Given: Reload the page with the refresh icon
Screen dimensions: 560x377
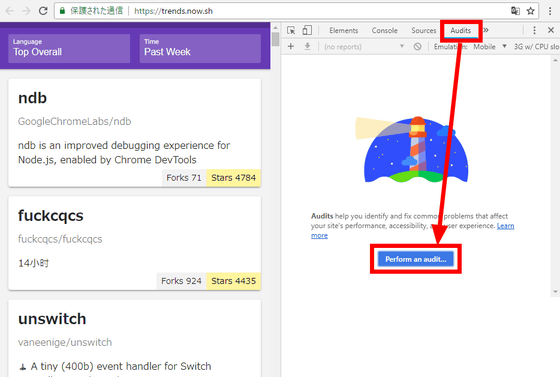Looking at the screenshot, I should pyautogui.click(x=43, y=11).
